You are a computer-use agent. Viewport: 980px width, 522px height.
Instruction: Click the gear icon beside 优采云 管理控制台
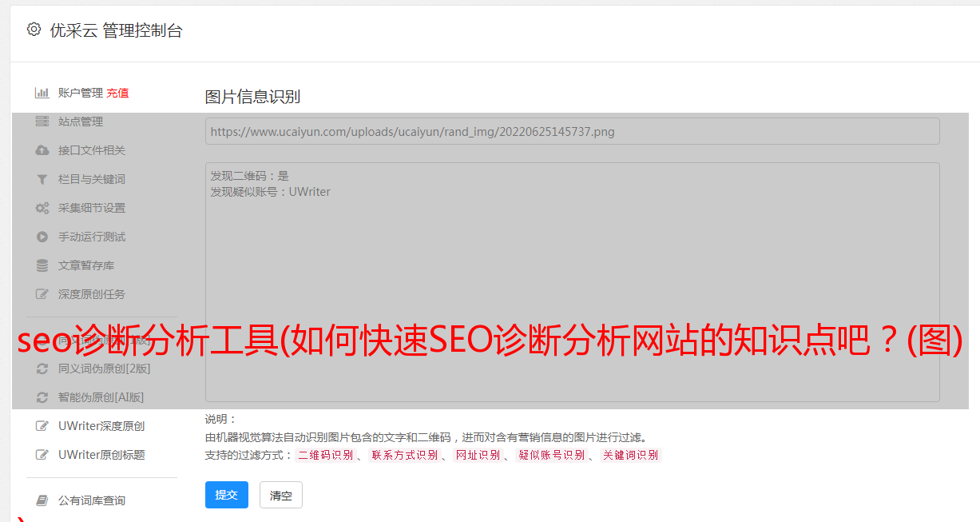(34, 30)
